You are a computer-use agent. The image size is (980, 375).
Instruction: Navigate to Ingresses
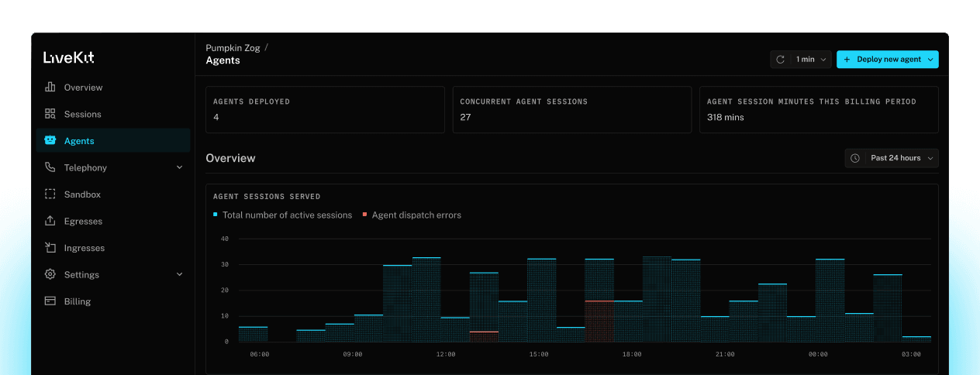tap(113, 248)
